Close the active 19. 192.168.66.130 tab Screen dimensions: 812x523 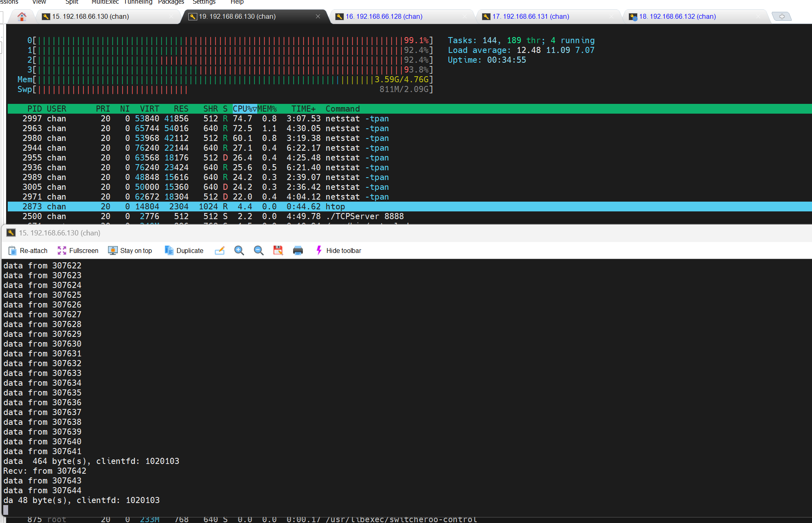tap(318, 17)
